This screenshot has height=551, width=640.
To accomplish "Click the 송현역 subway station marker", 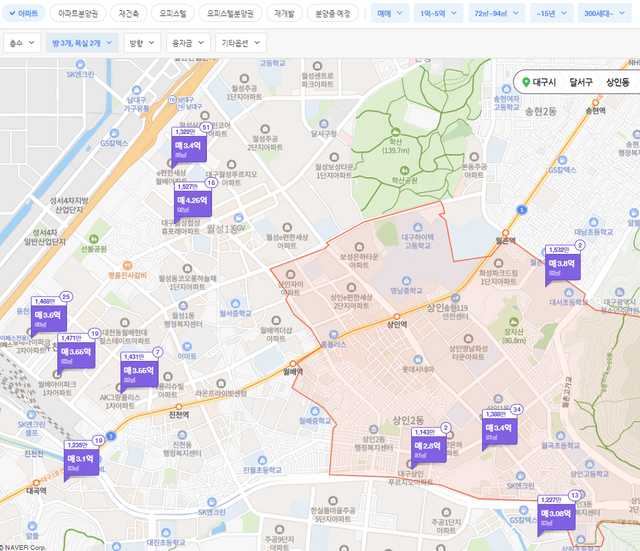I will coord(596,102).
